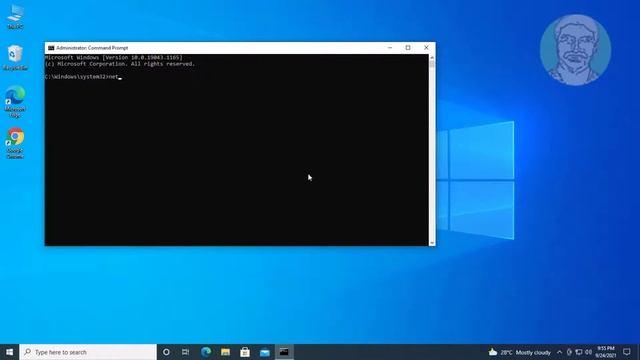
Task: Click the C:\Windows\system32 prompt line
Action: pos(83,77)
